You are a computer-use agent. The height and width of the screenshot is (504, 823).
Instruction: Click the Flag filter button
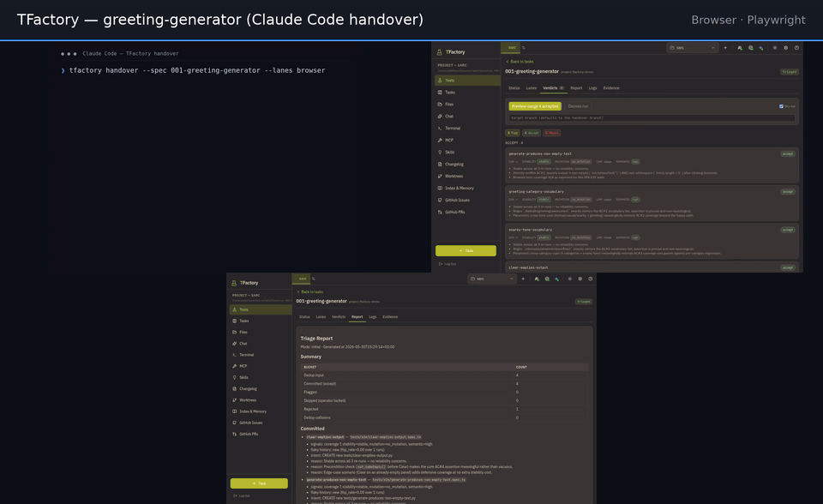point(513,133)
